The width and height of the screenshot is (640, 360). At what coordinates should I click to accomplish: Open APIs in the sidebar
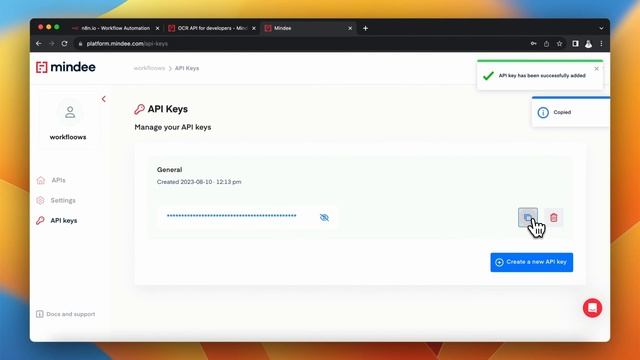click(x=51, y=180)
